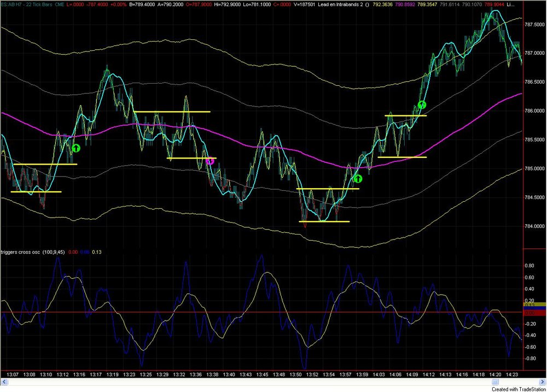Click the '-0.80' oscillator axis label
The image size is (547, 392).
click(530, 359)
